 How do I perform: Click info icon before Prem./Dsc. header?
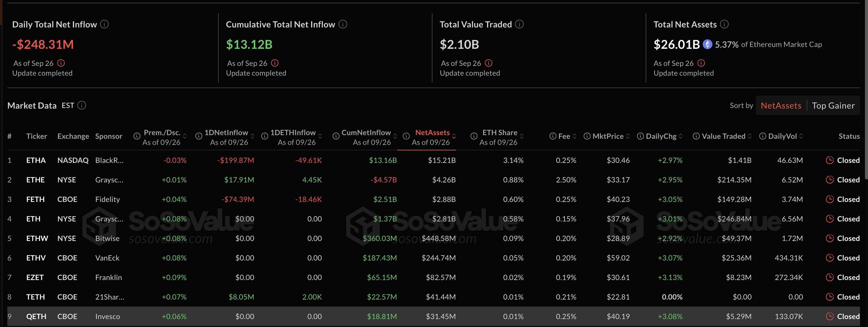[x=137, y=136]
